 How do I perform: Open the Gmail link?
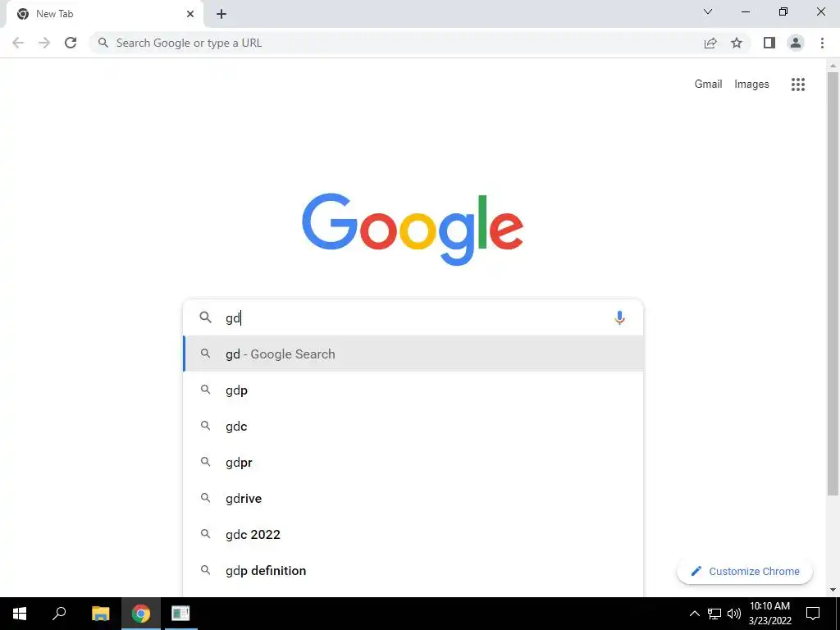[x=708, y=84]
